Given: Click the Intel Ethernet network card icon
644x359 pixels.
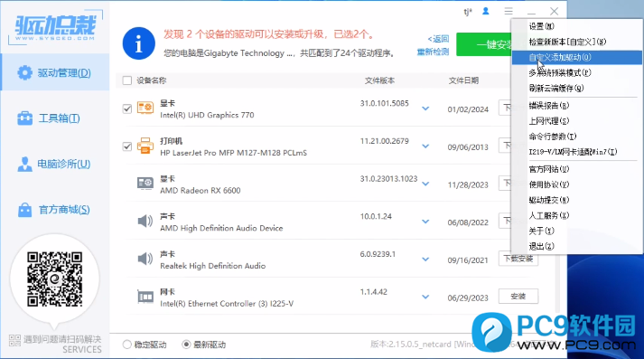Looking at the screenshot, I should [145, 297].
